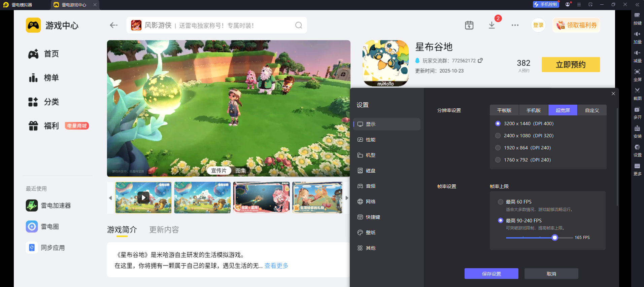644x287 pixels.
Task: Open the hamburger menu in title bar
Action: click(579, 4)
